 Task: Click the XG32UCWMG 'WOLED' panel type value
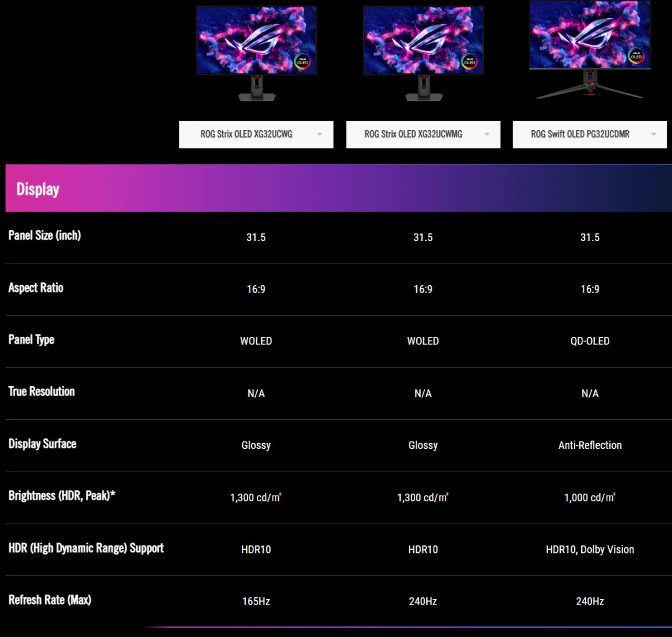coord(423,341)
